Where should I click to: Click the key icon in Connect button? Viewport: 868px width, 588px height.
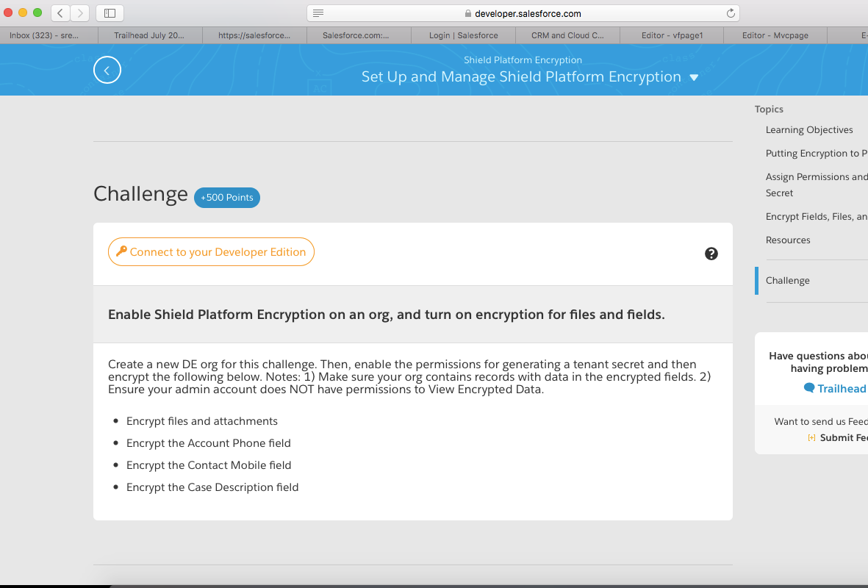(121, 251)
